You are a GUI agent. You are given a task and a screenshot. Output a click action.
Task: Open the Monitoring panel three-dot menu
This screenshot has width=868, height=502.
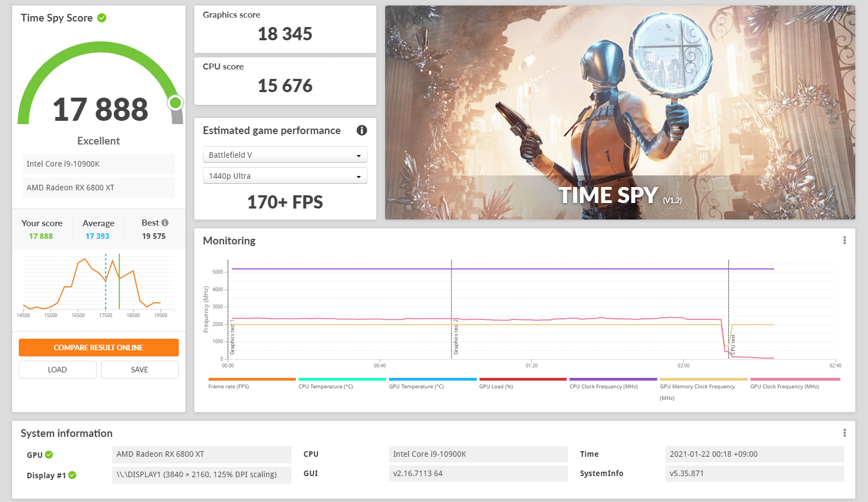coord(844,241)
